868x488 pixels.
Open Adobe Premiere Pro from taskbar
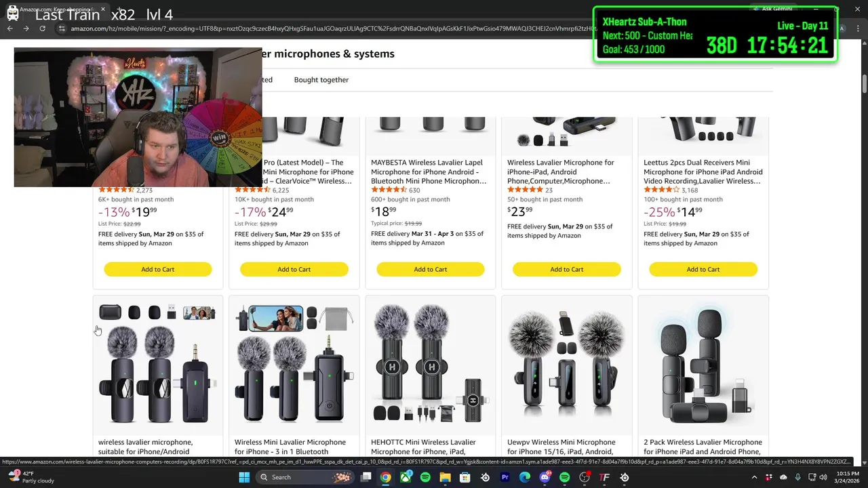505,477
